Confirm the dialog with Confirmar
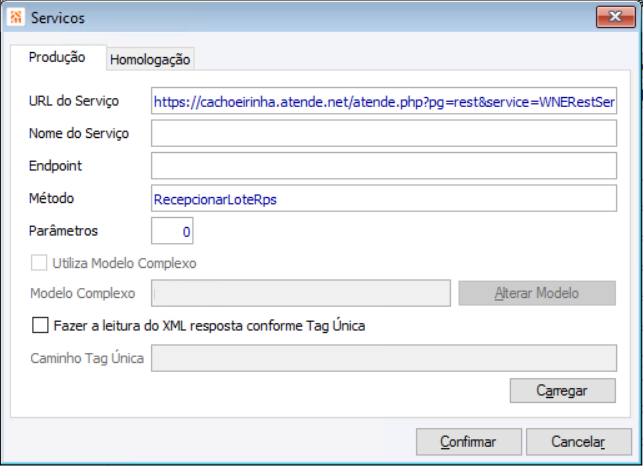Viewport: 643px width, 466px height. 468,442
